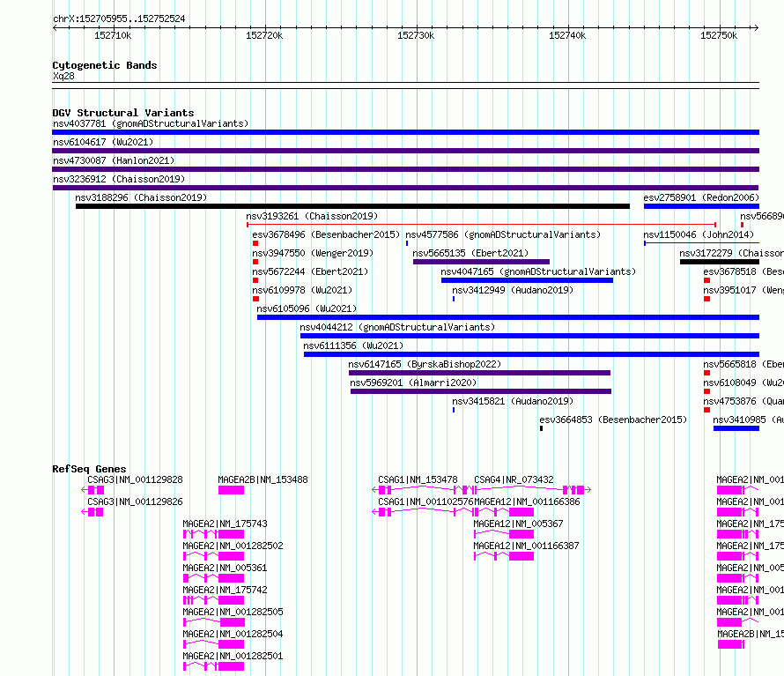Viewport: 784px width, 676px height.
Task: Click nsv6147165 (ByrskaBishop2022) label
Action: pyautogui.click(x=425, y=364)
